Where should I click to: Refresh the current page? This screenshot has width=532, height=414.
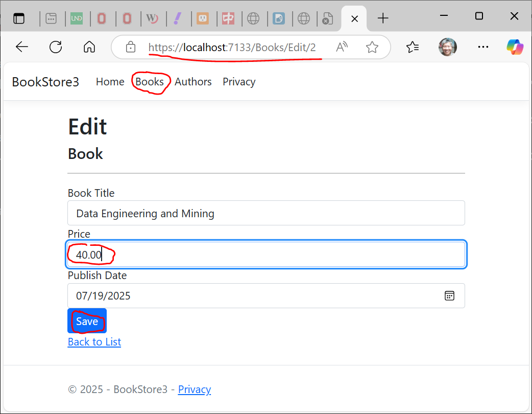pyautogui.click(x=56, y=47)
